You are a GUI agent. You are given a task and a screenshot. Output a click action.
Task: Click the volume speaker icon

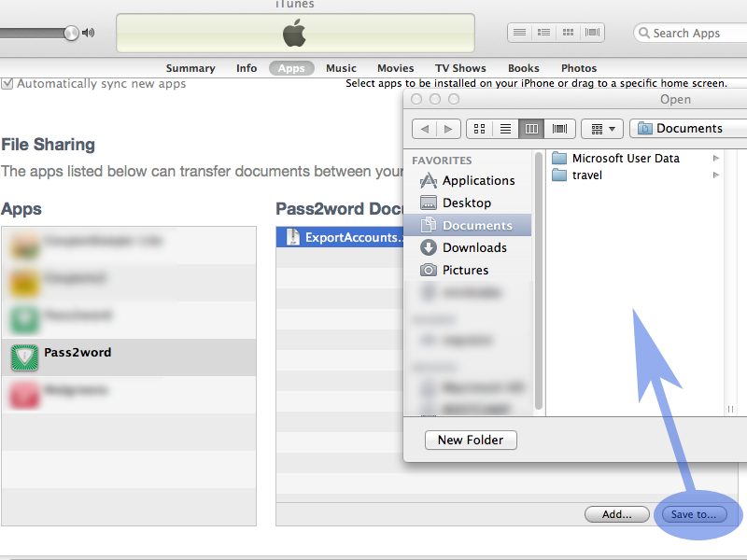(89, 33)
